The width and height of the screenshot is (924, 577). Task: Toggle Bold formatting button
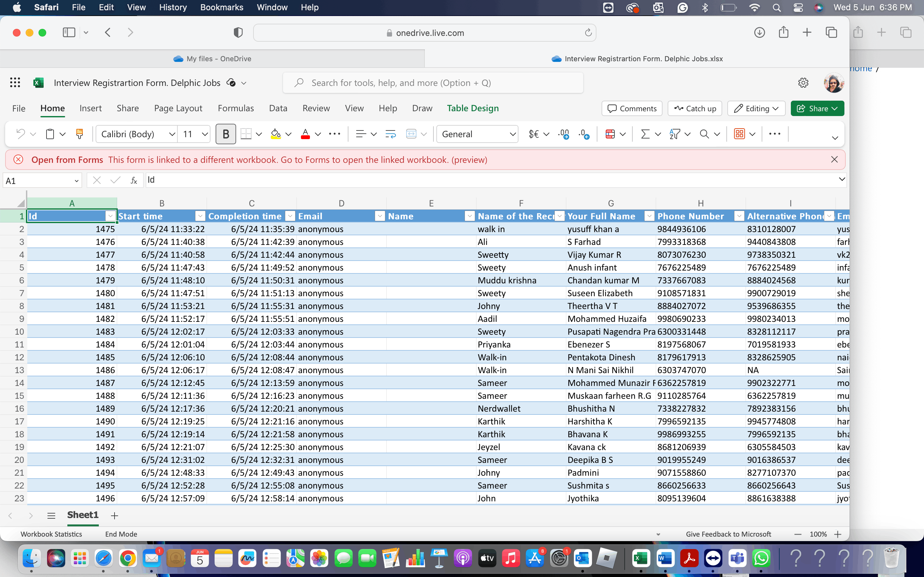coord(225,134)
